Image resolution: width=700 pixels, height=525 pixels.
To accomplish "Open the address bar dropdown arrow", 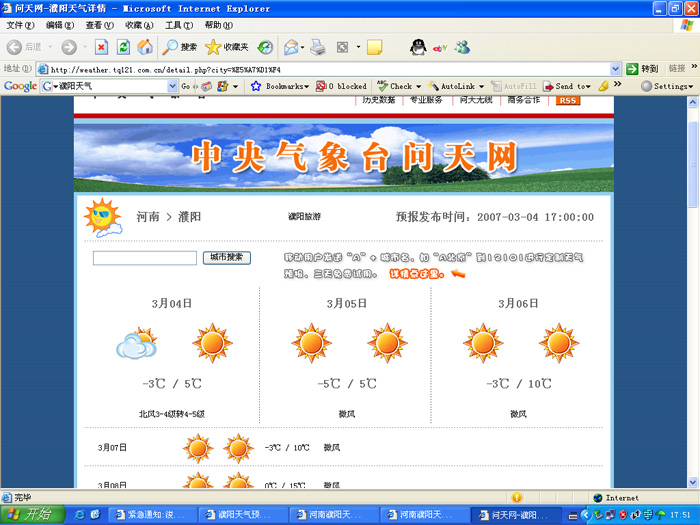I will point(615,69).
